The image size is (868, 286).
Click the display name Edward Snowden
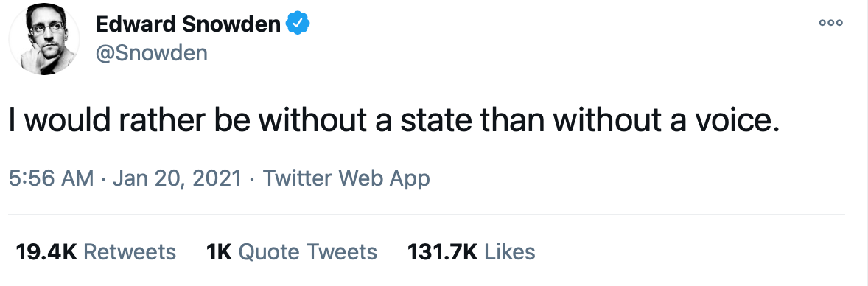(x=188, y=24)
